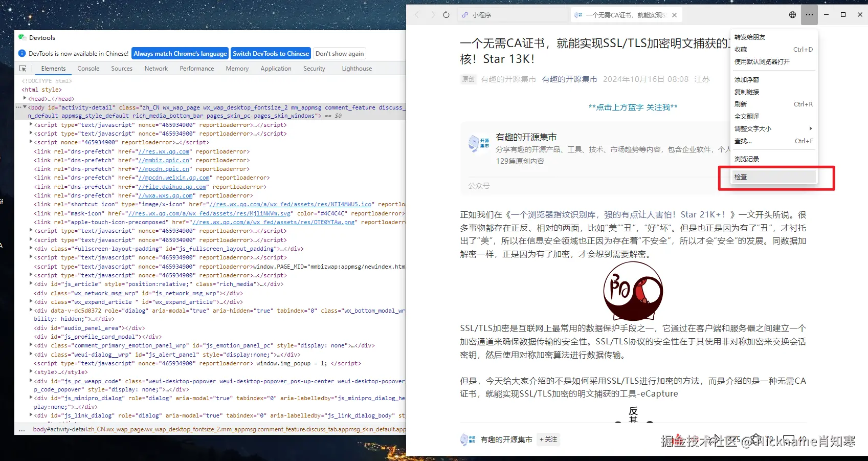This screenshot has width=868, height=461.
Task: Choose 使用默认浏览器打开 menu entry
Action: point(774,62)
